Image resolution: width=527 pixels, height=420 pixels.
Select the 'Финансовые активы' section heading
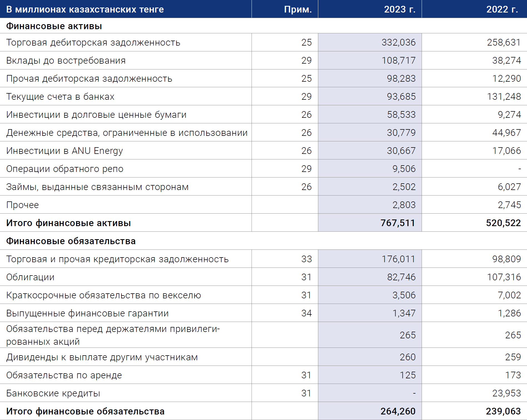[x=54, y=26]
